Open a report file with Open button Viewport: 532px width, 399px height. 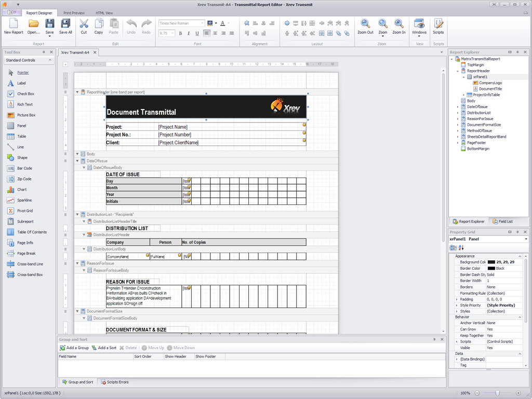click(34, 26)
